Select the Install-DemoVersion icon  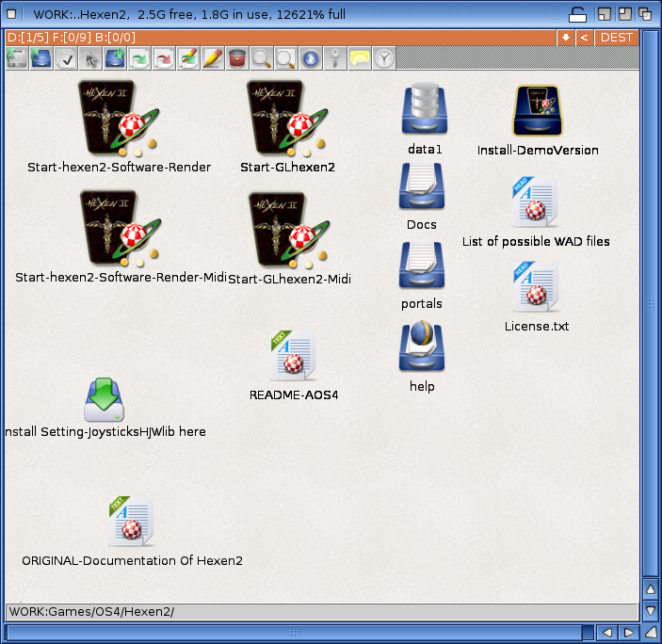click(538, 110)
